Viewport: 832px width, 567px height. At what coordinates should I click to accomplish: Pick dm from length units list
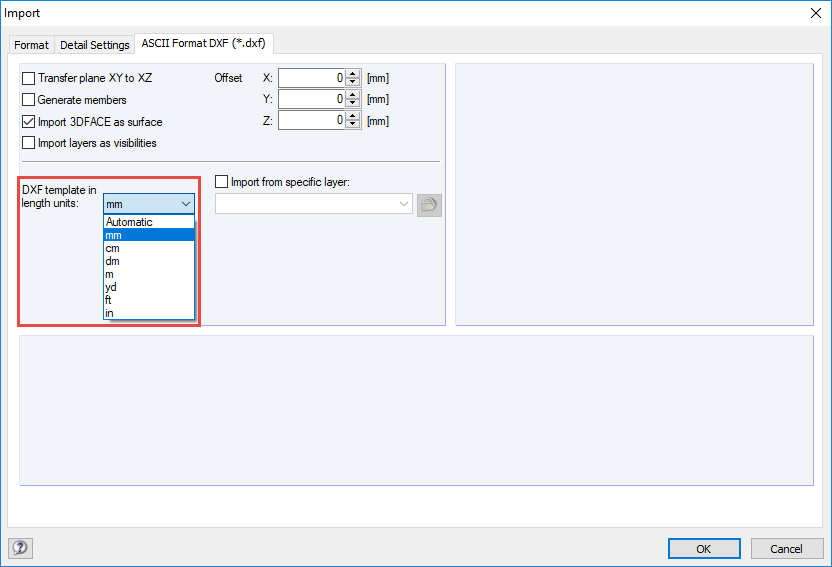pos(149,261)
